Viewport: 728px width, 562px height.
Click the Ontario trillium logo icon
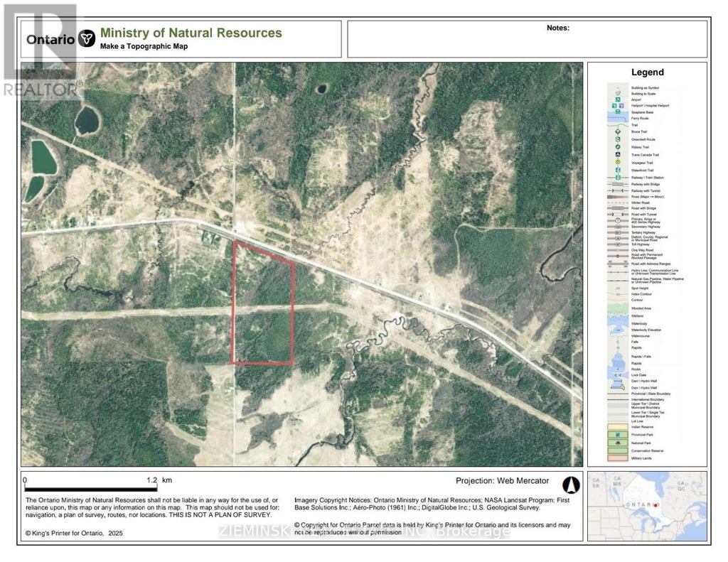point(87,38)
